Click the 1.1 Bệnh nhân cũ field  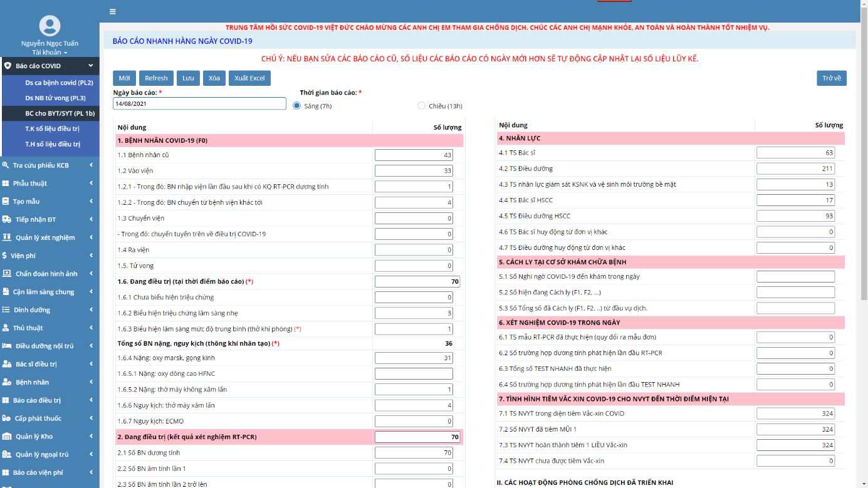point(414,155)
